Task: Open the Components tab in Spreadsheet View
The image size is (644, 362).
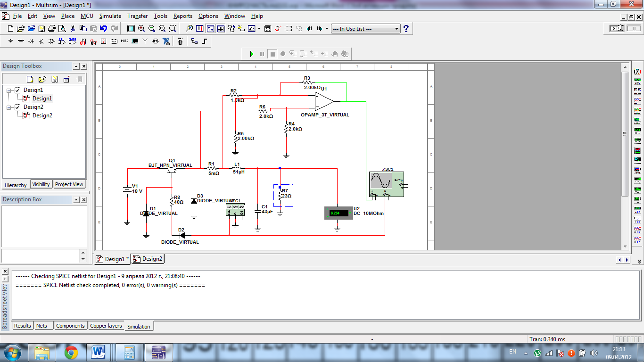Action: (x=70, y=326)
